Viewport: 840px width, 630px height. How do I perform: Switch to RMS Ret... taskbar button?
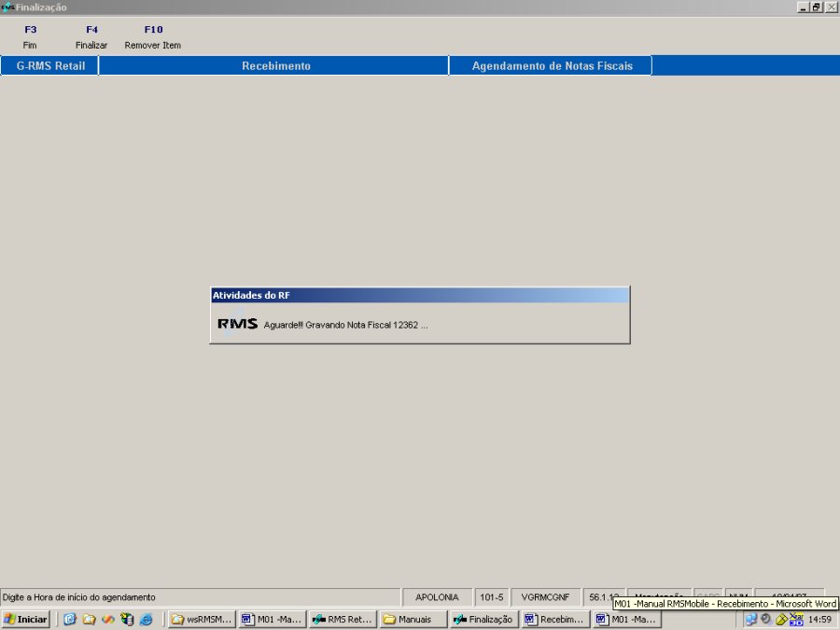[x=343, y=620]
